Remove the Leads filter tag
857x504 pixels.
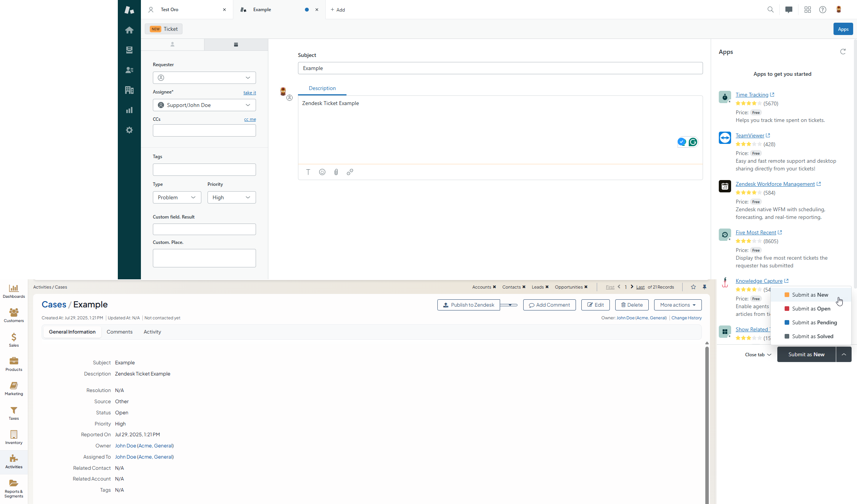click(547, 287)
